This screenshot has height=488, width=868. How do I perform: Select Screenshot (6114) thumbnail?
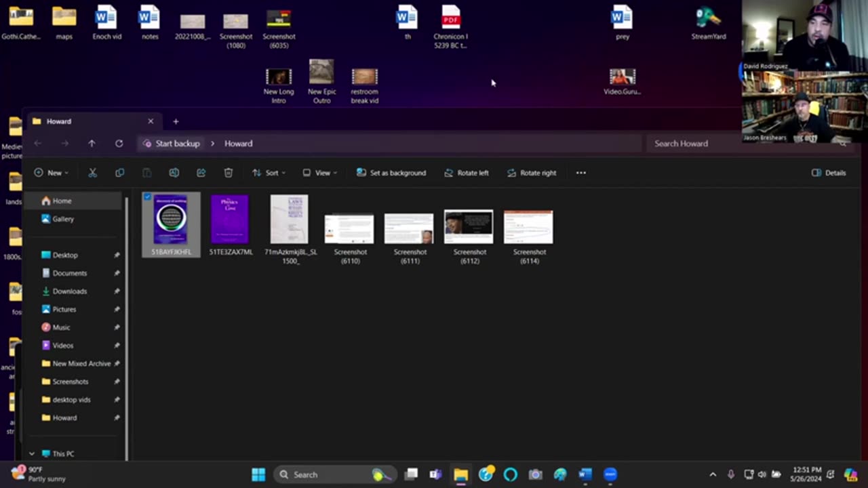(528, 227)
